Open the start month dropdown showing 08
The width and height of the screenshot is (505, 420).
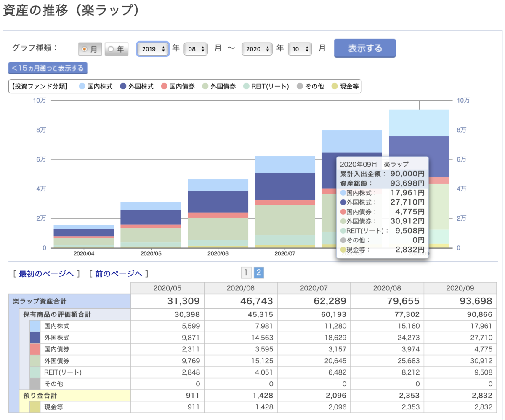pyautogui.click(x=196, y=49)
